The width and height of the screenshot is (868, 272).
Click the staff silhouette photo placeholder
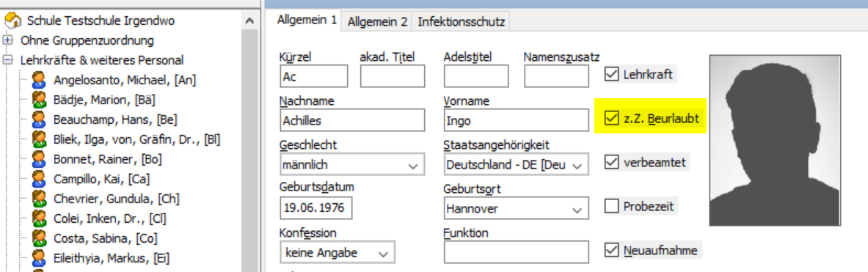click(x=775, y=140)
